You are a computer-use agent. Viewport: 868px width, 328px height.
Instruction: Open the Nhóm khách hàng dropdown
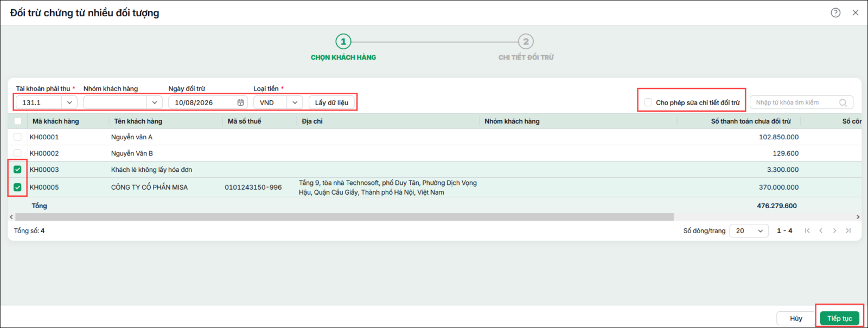click(x=155, y=102)
